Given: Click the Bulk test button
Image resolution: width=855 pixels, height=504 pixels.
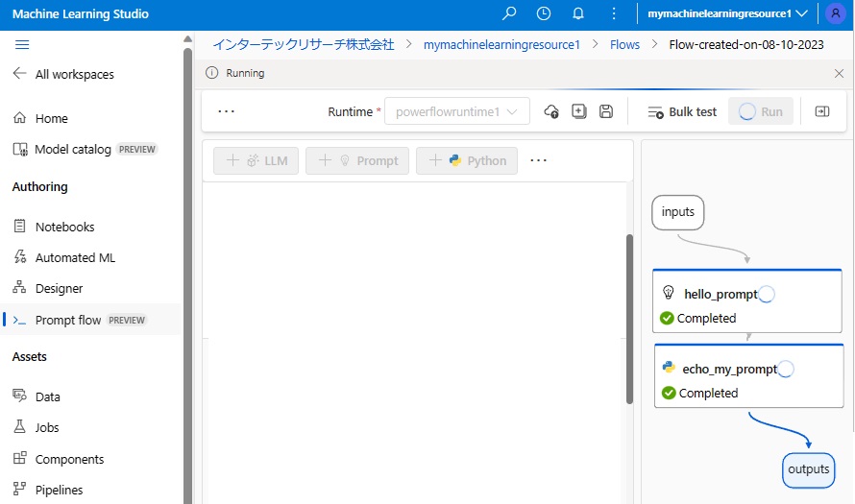Looking at the screenshot, I should [682, 111].
